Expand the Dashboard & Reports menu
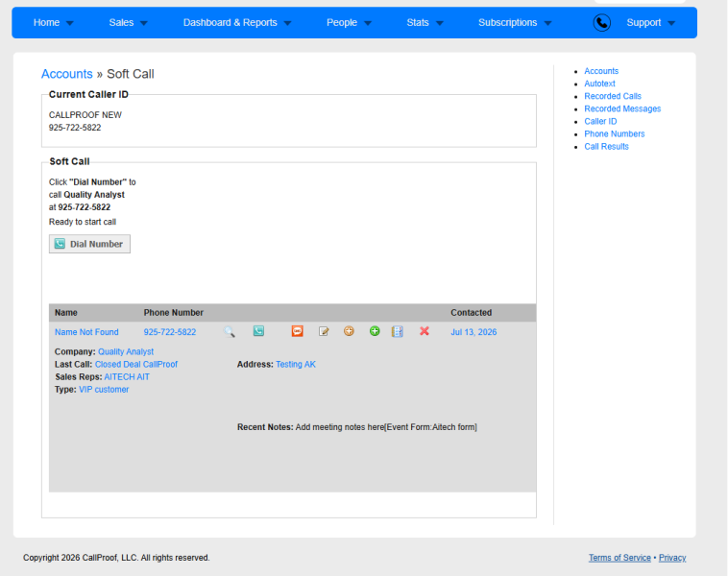Viewport: 728px width, 576px height. pos(237,23)
